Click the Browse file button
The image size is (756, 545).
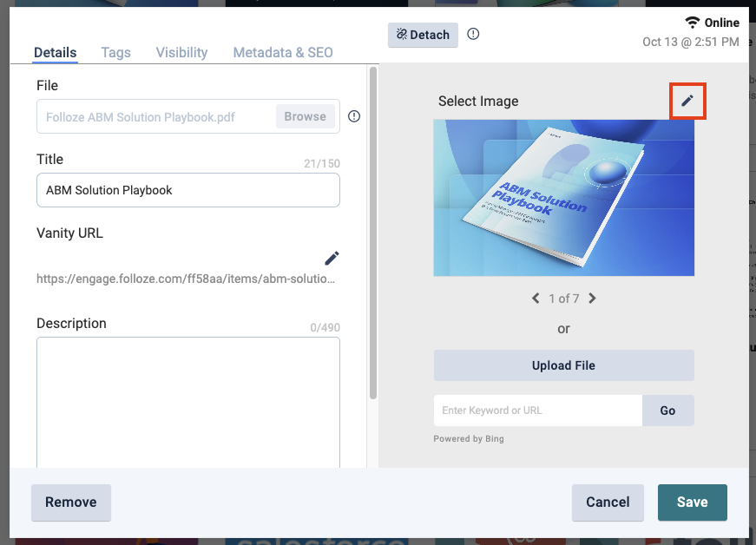[x=305, y=117]
